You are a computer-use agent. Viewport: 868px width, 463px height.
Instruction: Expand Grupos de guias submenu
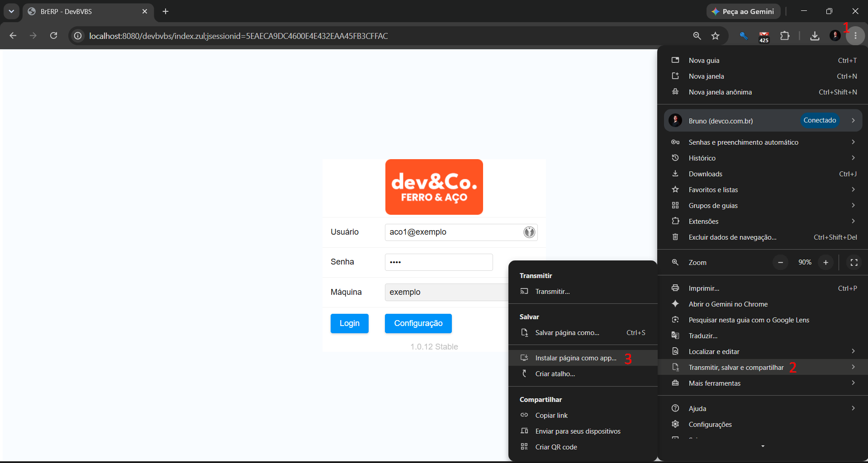[764, 206]
